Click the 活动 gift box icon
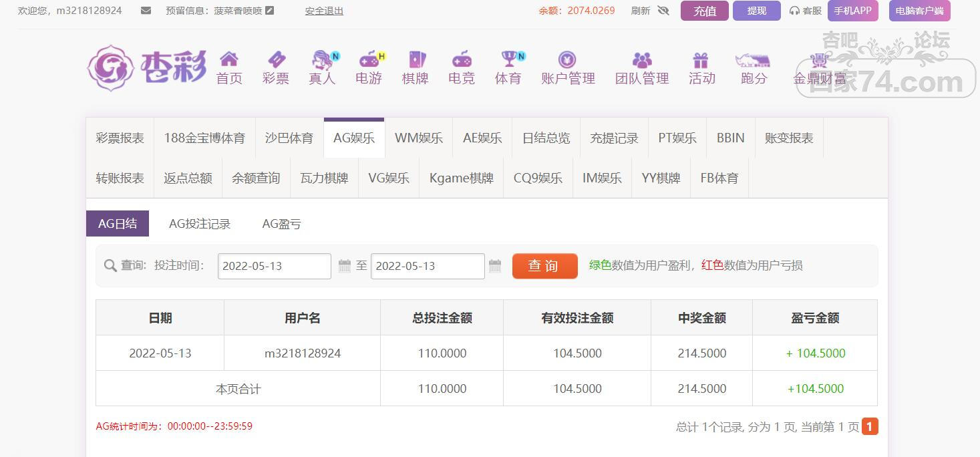This screenshot has width=980, height=457. coord(701,59)
